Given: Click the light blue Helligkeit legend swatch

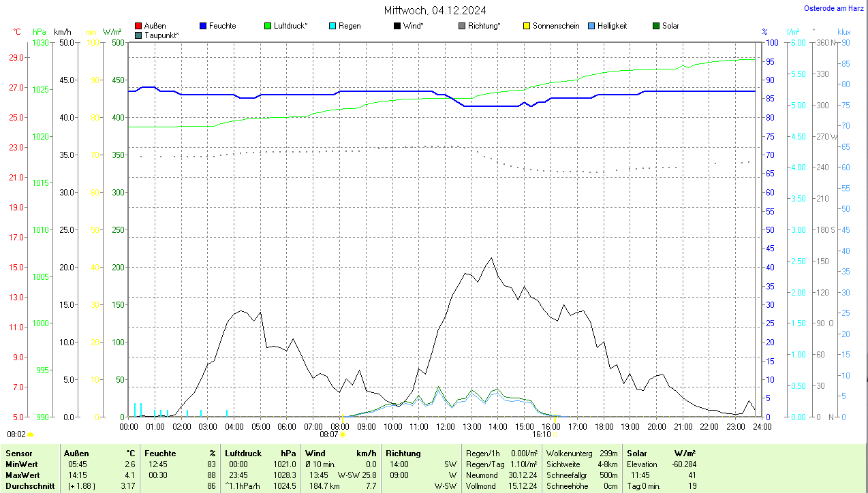Looking at the screenshot, I should [x=591, y=26].
